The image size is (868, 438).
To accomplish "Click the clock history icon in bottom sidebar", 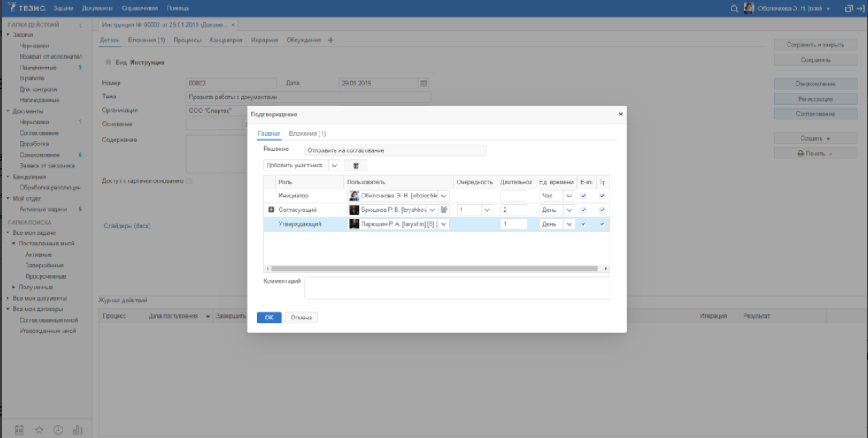I will (x=59, y=430).
